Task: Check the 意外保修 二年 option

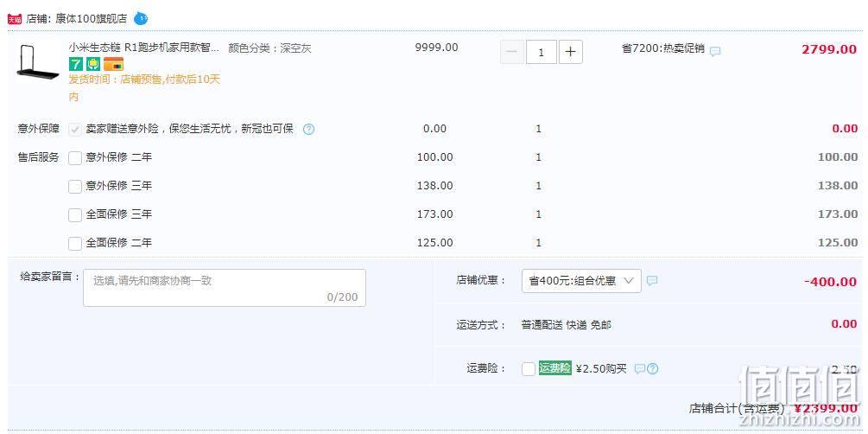Action: (x=75, y=158)
